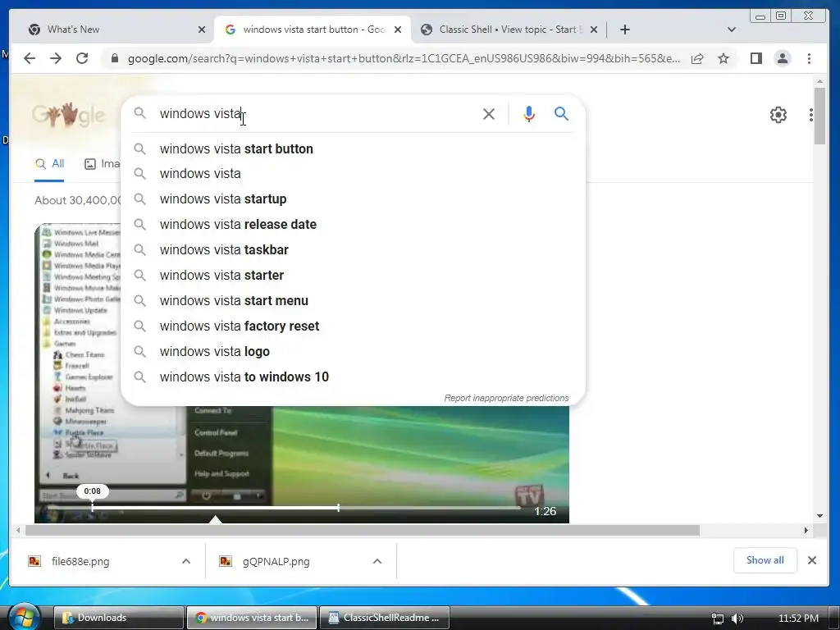This screenshot has width=840, height=630.
Task: Click the padlock site info icon
Action: pyautogui.click(x=114, y=58)
